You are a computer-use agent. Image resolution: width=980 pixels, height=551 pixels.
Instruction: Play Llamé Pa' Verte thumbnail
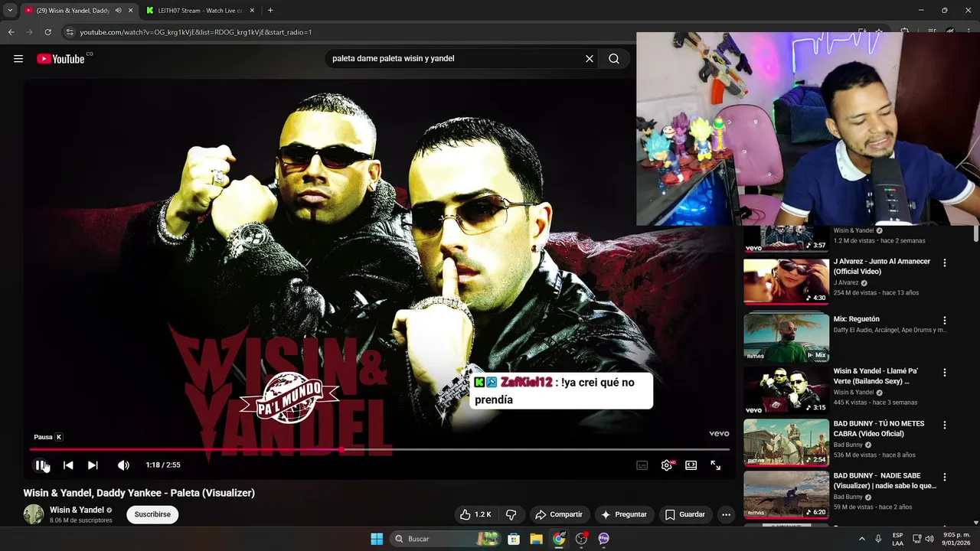[x=786, y=390]
